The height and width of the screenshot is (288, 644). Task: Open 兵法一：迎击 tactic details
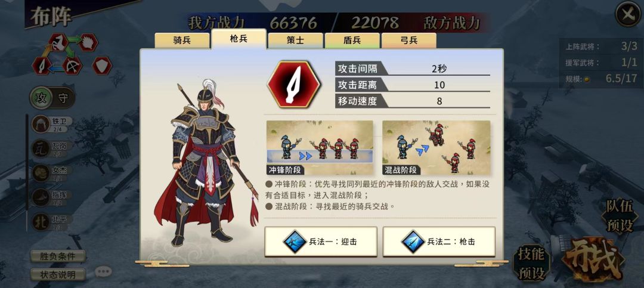point(321,241)
